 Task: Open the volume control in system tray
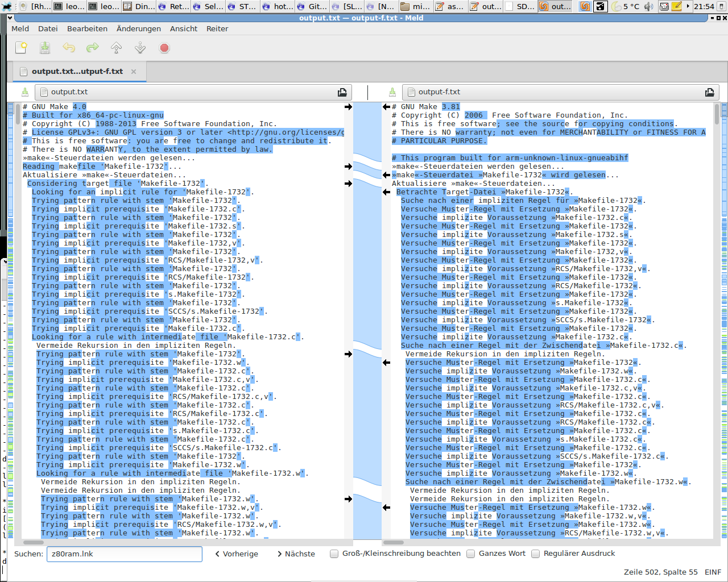point(649,6)
